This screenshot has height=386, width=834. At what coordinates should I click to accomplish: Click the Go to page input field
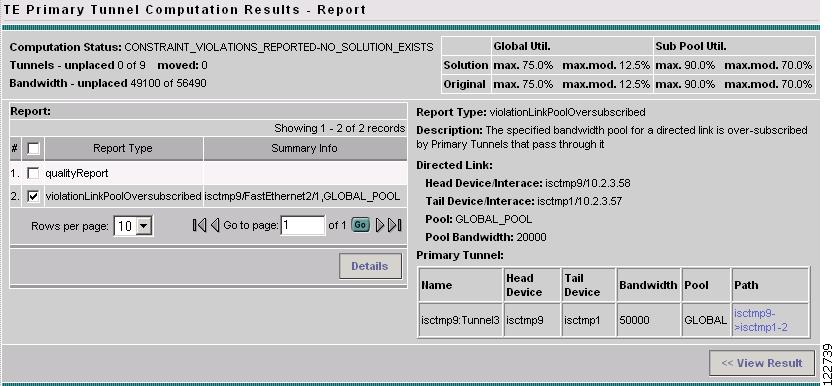pos(303,225)
